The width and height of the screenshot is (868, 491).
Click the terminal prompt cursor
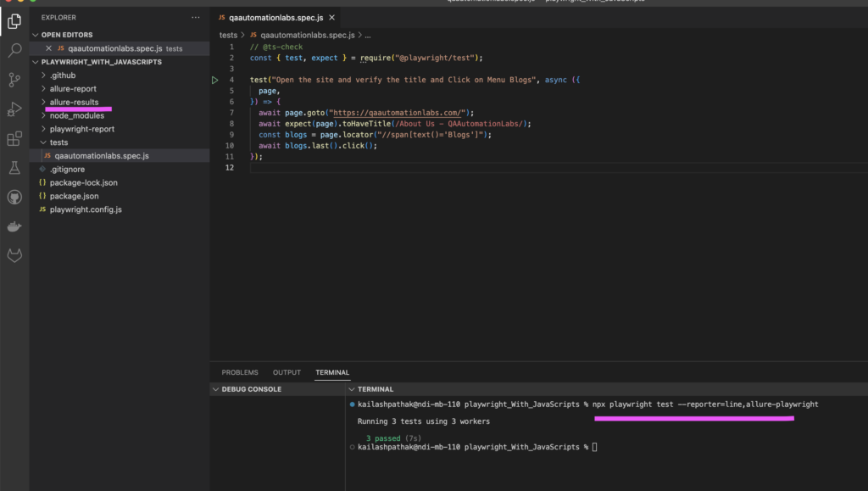click(594, 447)
